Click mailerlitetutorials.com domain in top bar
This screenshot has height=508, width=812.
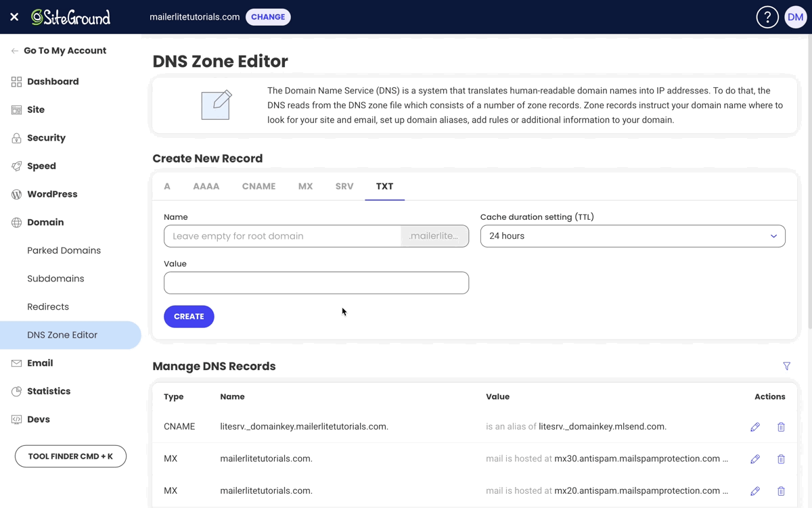pyautogui.click(x=195, y=17)
